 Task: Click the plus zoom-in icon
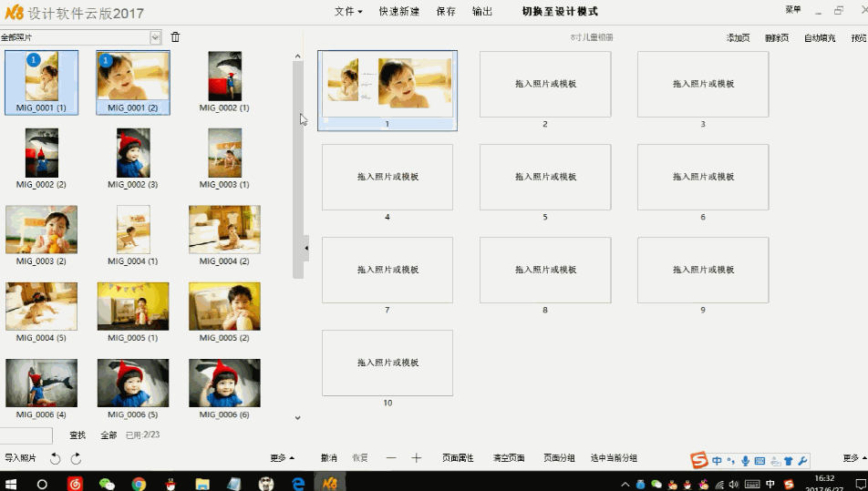pos(417,458)
